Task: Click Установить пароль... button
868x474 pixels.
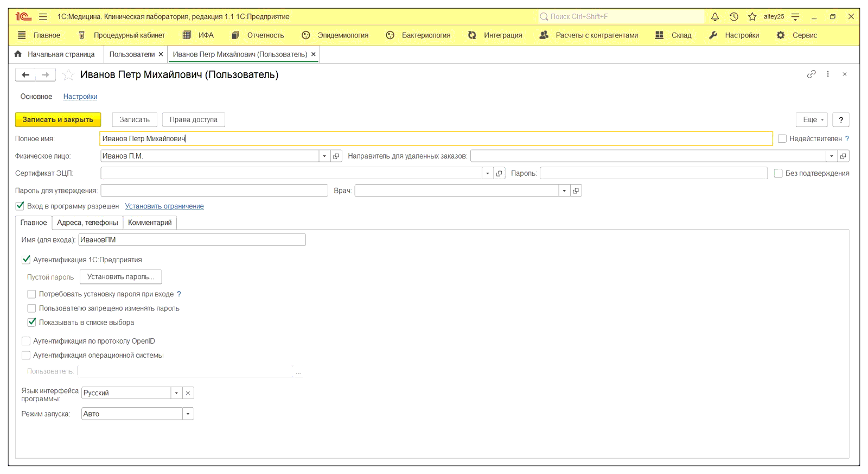Action: click(x=120, y=277)
